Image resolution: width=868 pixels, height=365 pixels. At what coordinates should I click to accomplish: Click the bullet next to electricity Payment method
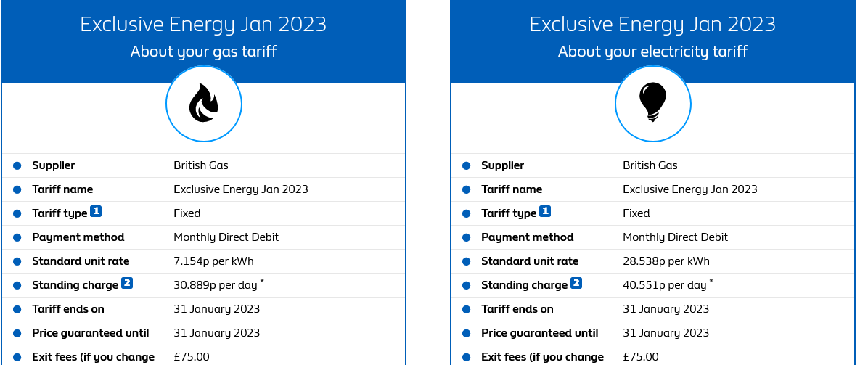466,237
